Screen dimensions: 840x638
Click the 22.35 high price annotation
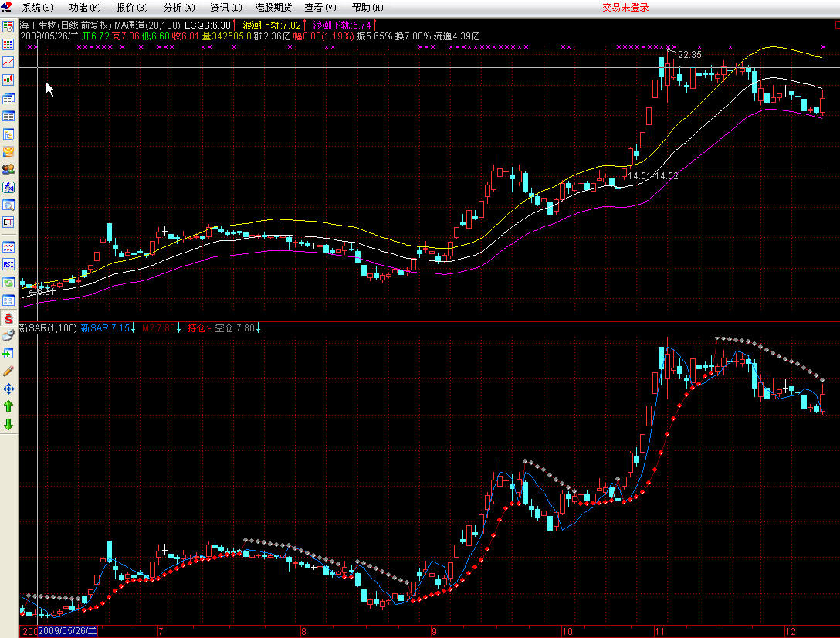click(x=689, y=55)
